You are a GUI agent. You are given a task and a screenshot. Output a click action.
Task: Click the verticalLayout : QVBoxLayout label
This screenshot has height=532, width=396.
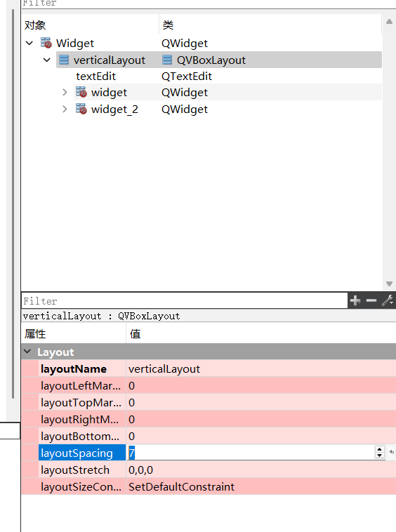pos(101,317)
